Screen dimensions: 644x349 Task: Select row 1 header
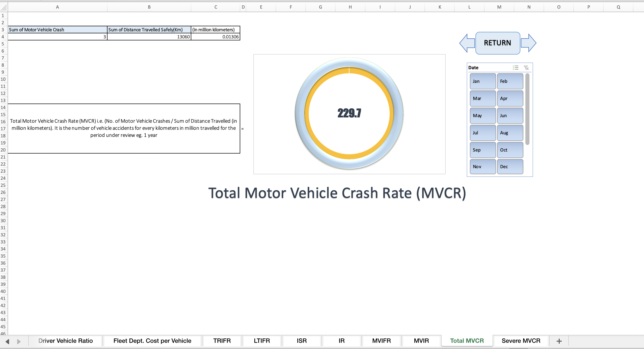click(3, 16)
